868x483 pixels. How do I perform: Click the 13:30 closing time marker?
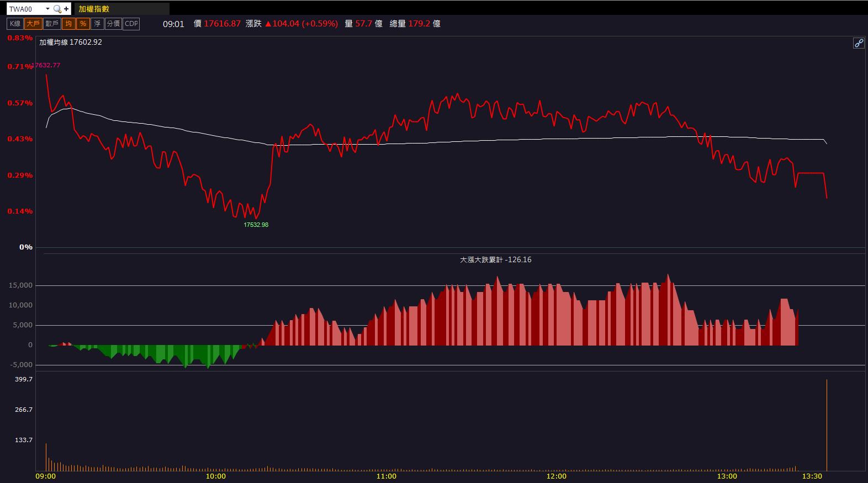tap(812, 476)
